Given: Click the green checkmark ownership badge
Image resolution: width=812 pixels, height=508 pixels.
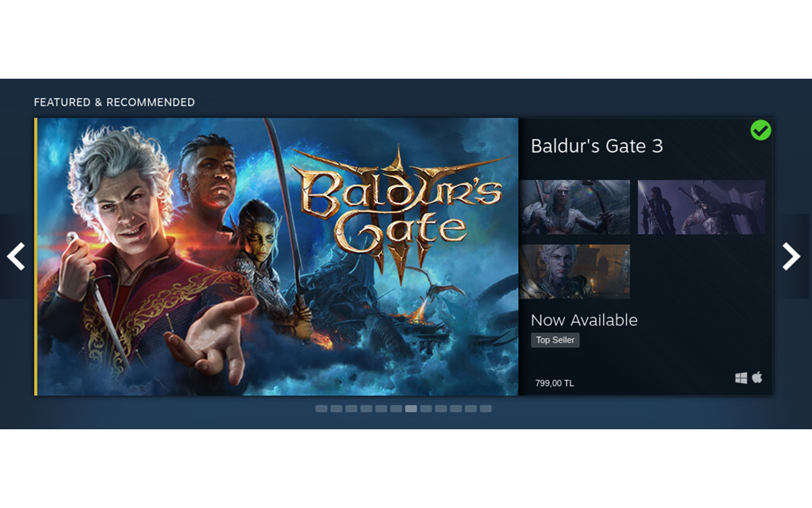Looking at the screenshot, I should tap(761, 130).
